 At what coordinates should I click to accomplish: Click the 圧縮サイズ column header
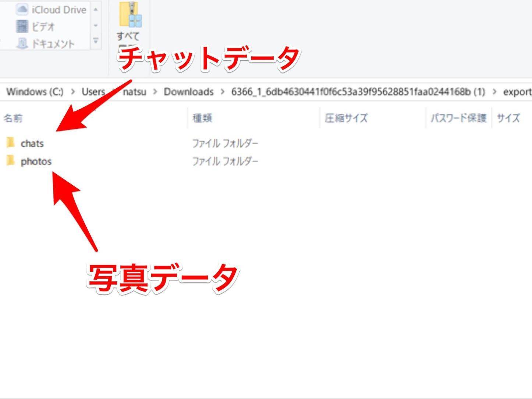(346, 118)
